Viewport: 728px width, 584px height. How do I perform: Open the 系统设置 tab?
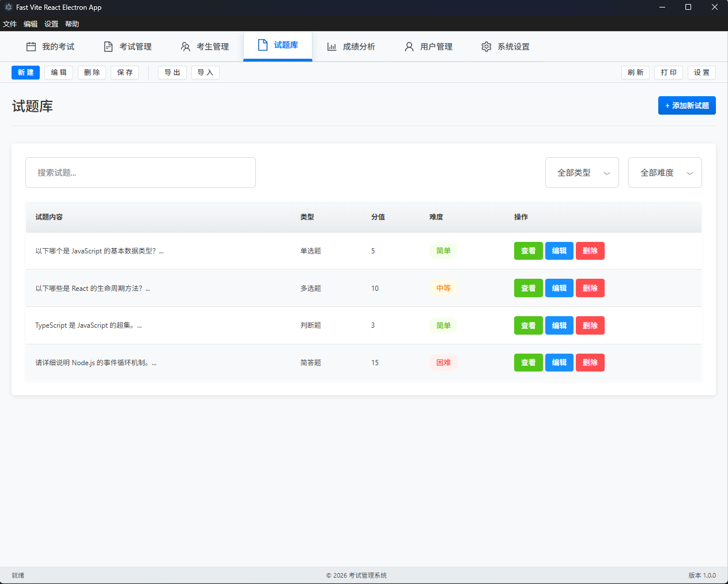[x=506, y=47]
